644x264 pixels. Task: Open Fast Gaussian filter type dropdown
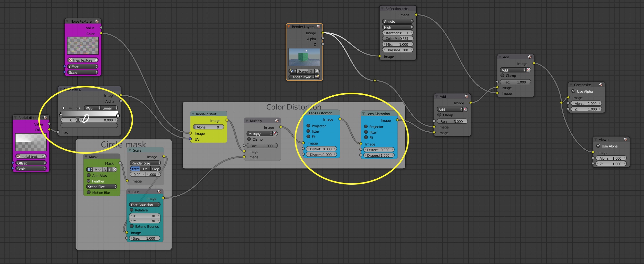(145, 205)
